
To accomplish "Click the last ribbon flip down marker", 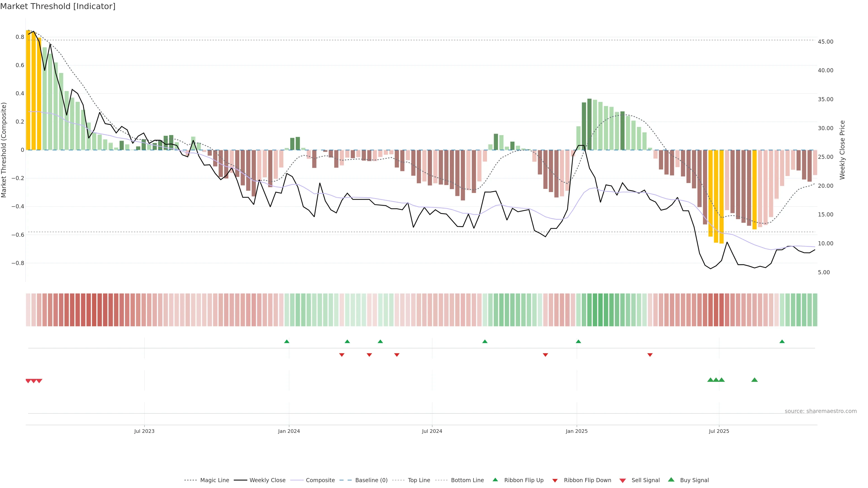I will coord(650,355).
